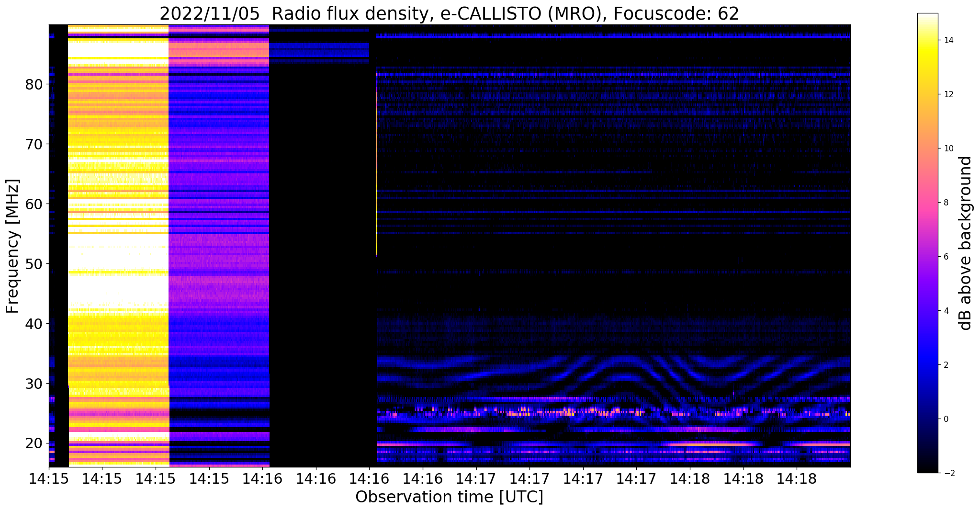
Task: Select the 30 MHz frequency tick label
Action: tap(34, 384)
